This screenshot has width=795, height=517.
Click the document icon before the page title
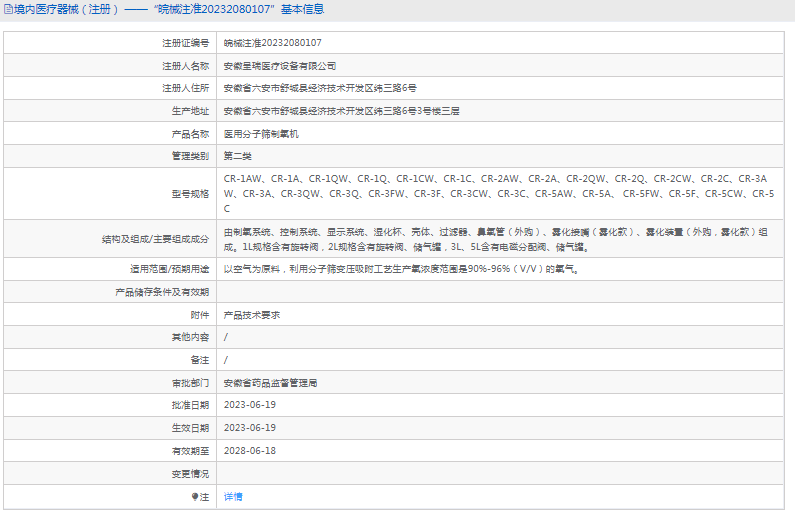point(8,9)
